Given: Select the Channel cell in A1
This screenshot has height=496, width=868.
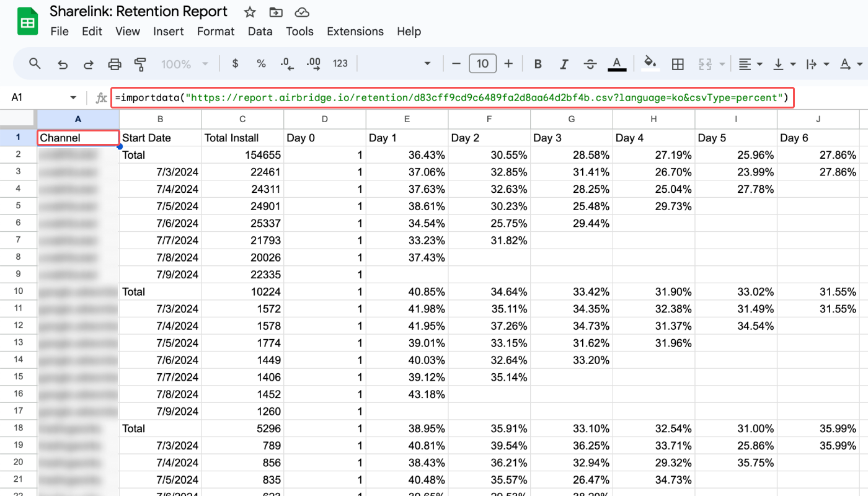Looking at the screenshot, I should coord(78,138).
